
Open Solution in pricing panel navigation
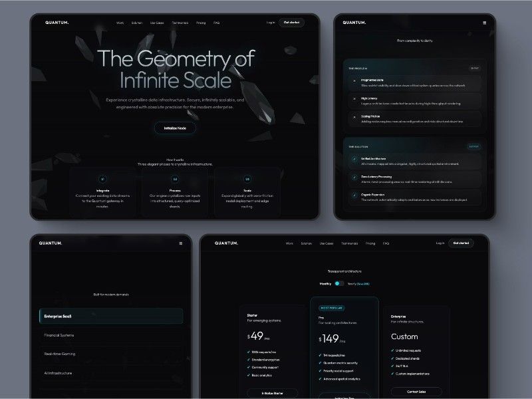(x=307, y=243)
